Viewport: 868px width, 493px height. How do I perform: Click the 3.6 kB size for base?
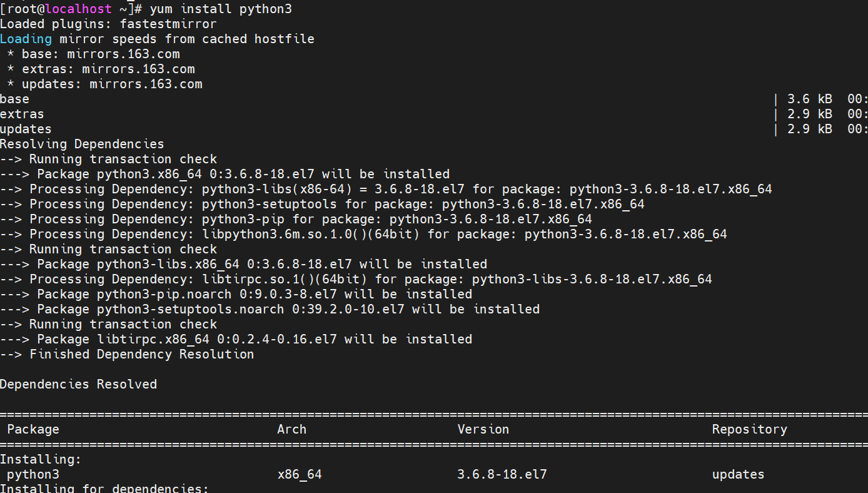tap(809, 99)
